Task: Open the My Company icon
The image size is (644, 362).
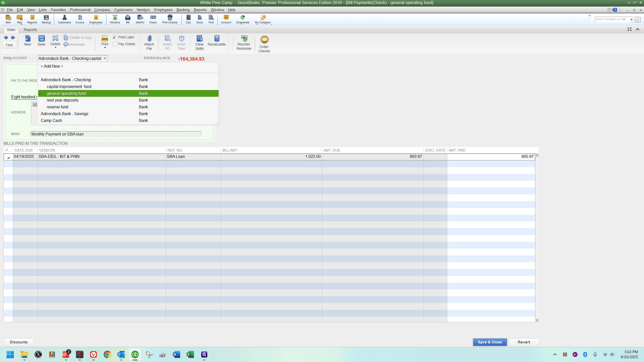Action: pos(263,19)
